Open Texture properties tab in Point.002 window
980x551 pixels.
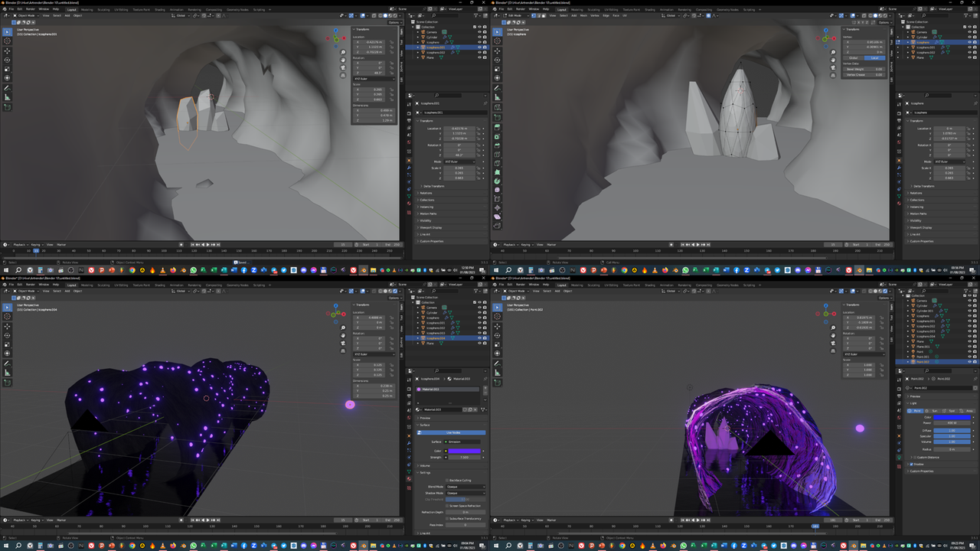point(899,466)
